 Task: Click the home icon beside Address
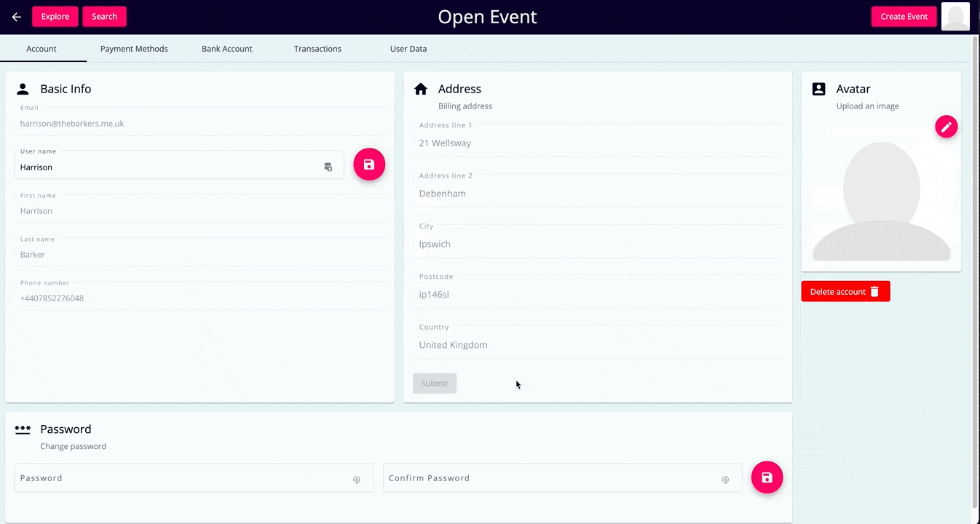coord(420,89)
